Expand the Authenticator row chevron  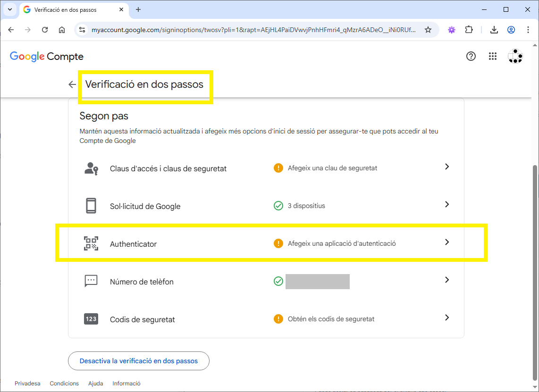[x=446, y=242]
